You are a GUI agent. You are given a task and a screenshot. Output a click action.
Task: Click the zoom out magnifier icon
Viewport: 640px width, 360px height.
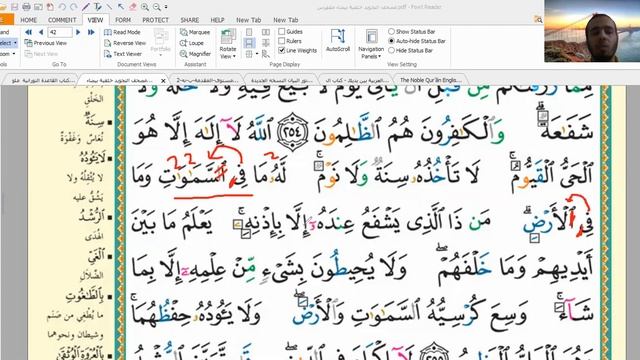tap(156, 7)
